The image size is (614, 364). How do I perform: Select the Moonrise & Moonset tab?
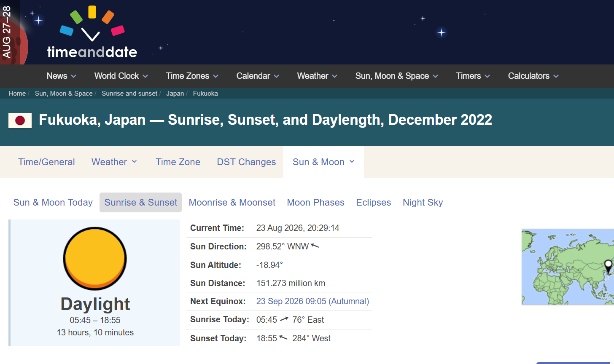[232, 202]
